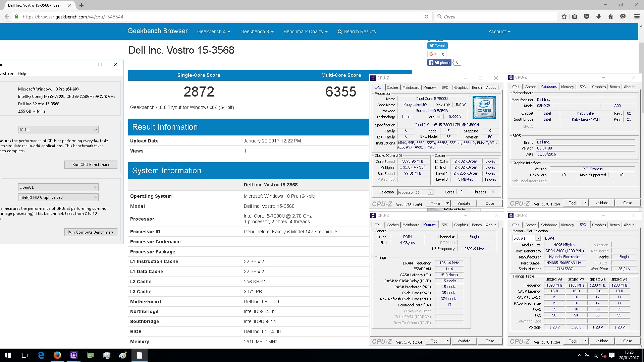This screenshot has height=362, width=644.
Task: Open the OpenCL compute API dropdown
Action: 58,187
